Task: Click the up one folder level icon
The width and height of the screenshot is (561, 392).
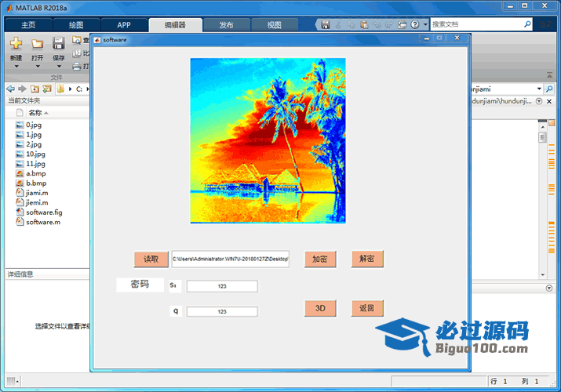Action: tap(35, 89)
